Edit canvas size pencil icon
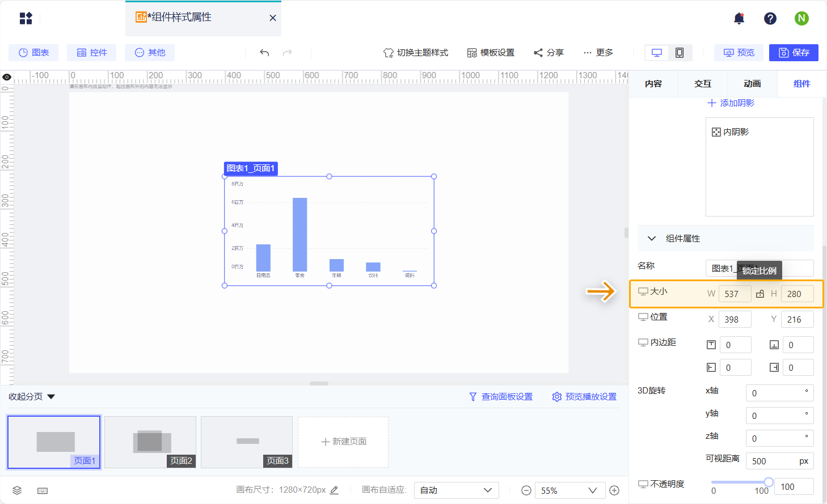Screen dimensions: 827x504 coord(334,490)
